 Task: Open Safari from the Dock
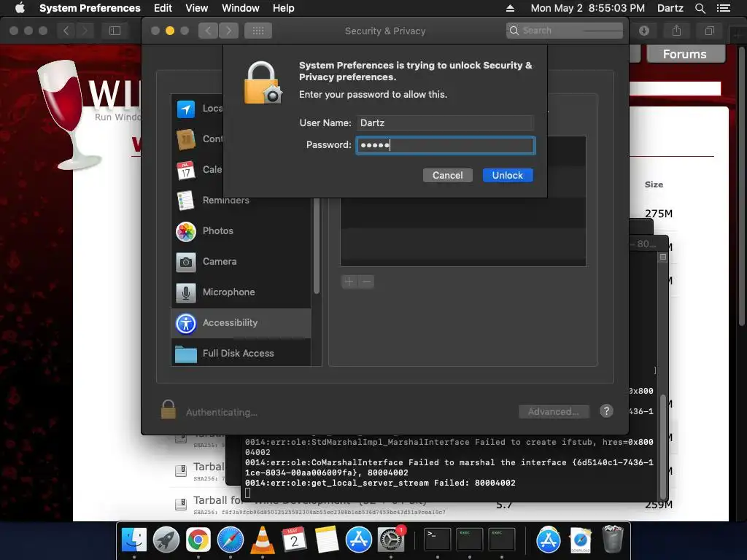click(231, 540)
